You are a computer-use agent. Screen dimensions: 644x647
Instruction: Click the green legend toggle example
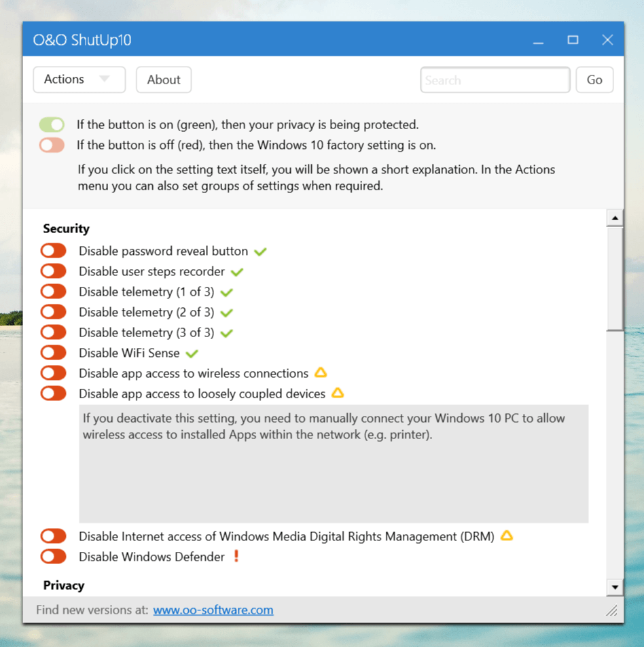click(x=52, y=124)
